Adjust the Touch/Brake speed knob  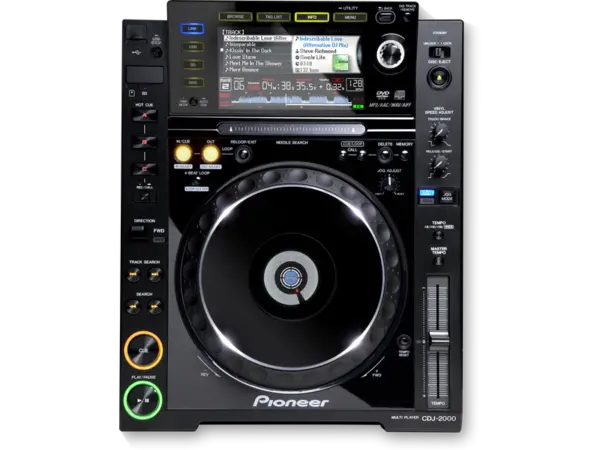439,134
